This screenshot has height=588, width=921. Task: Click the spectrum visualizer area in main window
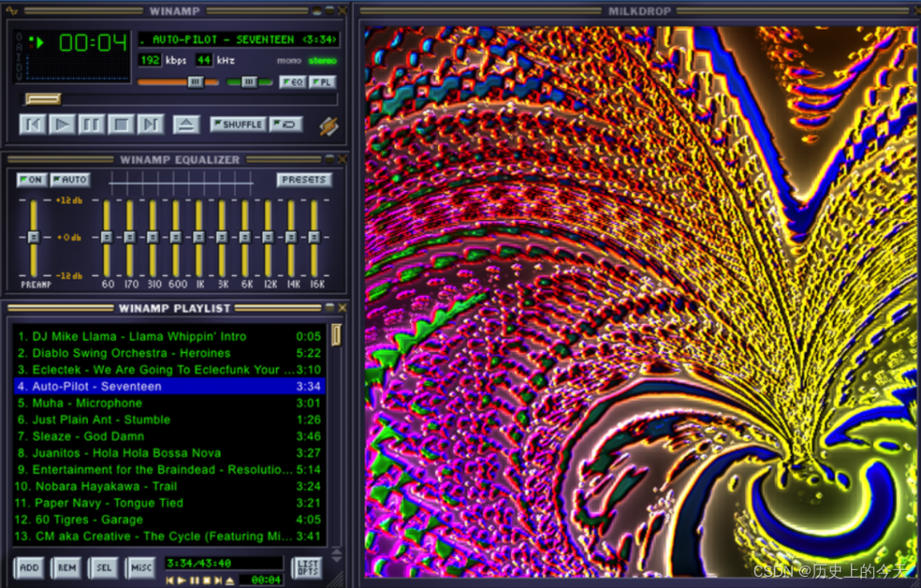[78, 69]
